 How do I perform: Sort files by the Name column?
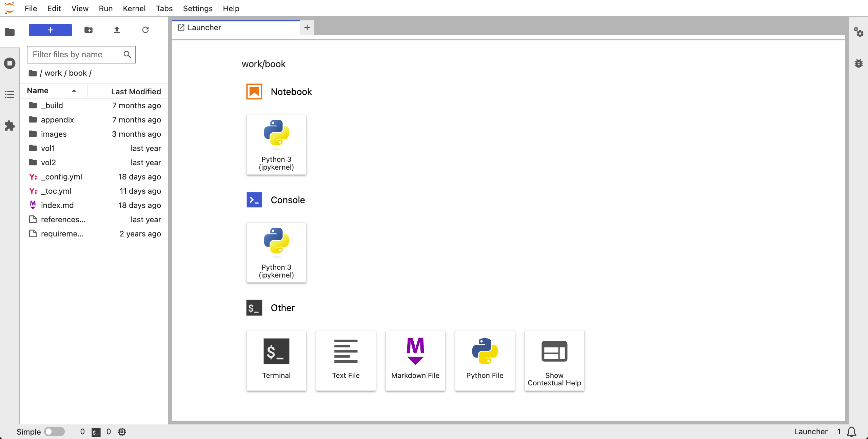(x=38, y=91)
